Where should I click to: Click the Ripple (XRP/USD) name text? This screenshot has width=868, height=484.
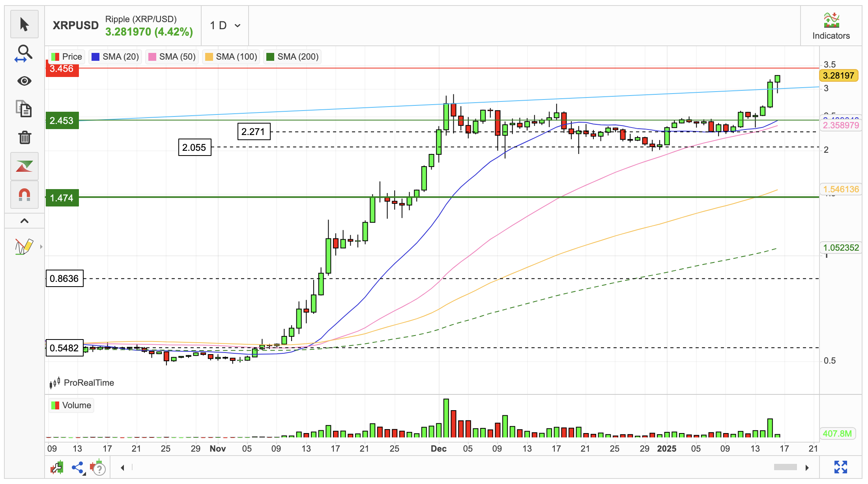[x=141, y=19]
